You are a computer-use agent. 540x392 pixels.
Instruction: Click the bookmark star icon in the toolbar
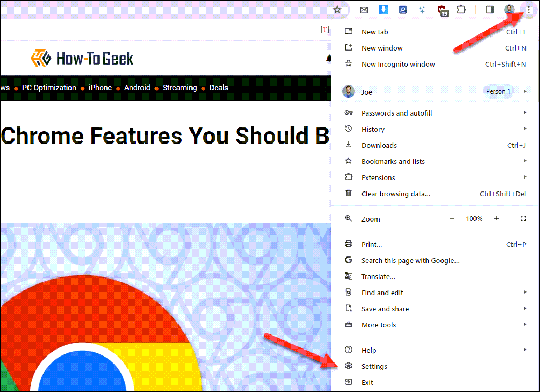click(x=337, y=10)
